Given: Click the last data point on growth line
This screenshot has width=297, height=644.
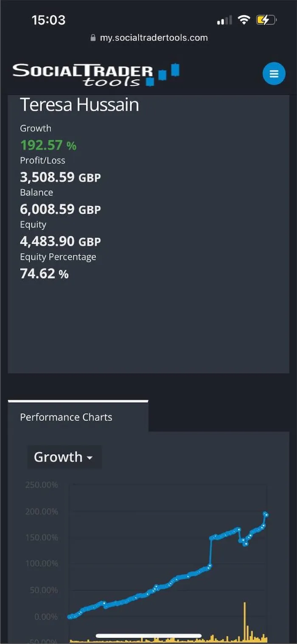Looking at the screenshot, I should click(x=266, y=515).
